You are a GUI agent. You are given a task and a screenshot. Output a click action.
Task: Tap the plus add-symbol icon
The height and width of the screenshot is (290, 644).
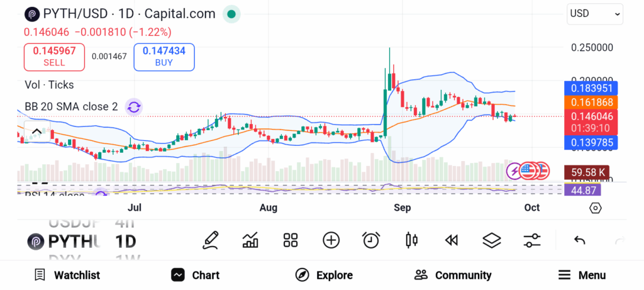pos(331,240)
